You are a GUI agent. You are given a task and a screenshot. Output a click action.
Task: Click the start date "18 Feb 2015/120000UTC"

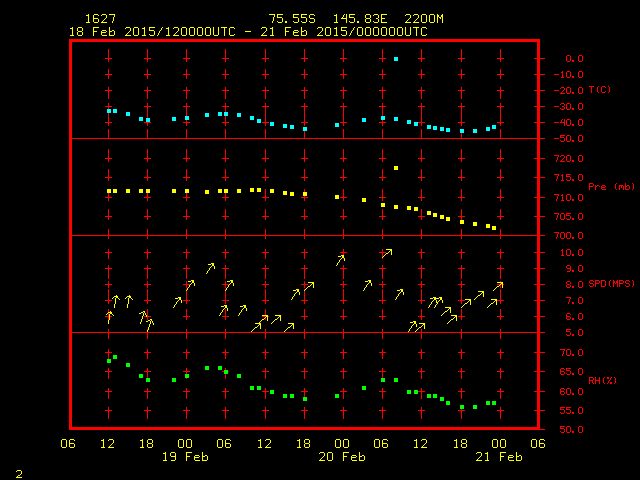pos(152,32)
